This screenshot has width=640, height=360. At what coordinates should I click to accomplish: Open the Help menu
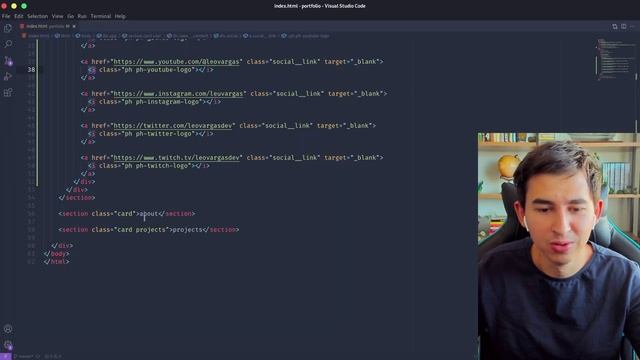[x=120, y=16]
